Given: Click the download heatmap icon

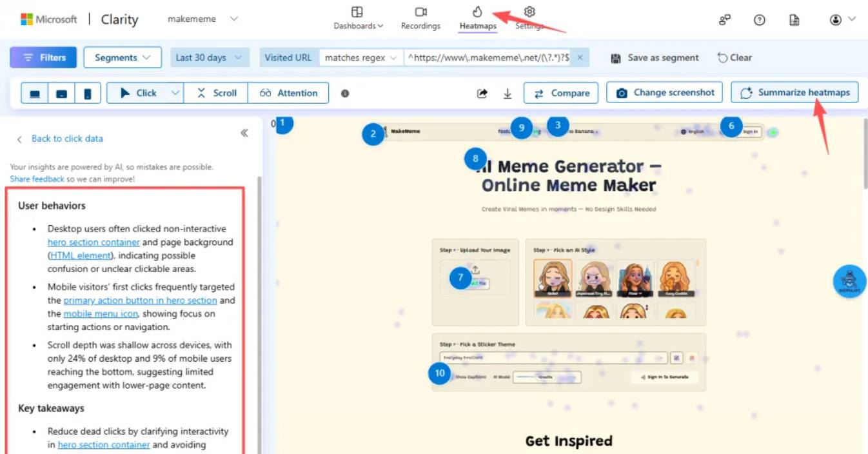Looking at the screenshot, I should 508,94.
